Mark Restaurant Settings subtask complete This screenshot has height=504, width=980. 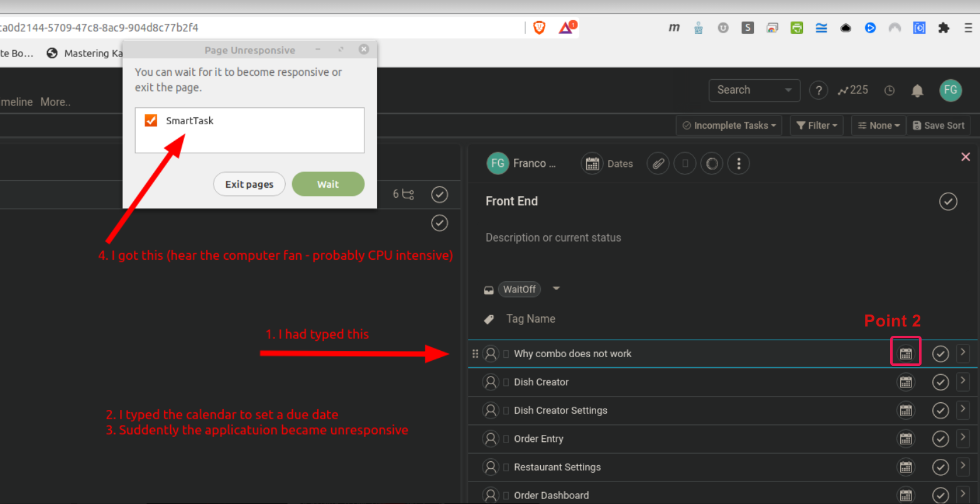[940, 467]
